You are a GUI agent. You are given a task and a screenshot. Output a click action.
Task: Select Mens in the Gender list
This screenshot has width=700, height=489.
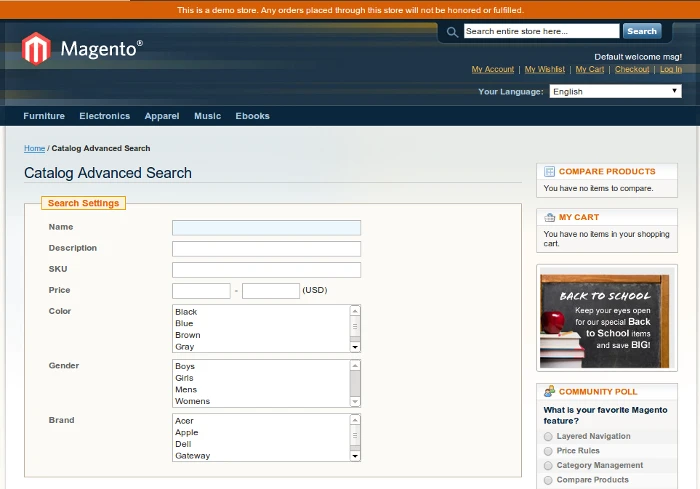(x=262, y=389)
